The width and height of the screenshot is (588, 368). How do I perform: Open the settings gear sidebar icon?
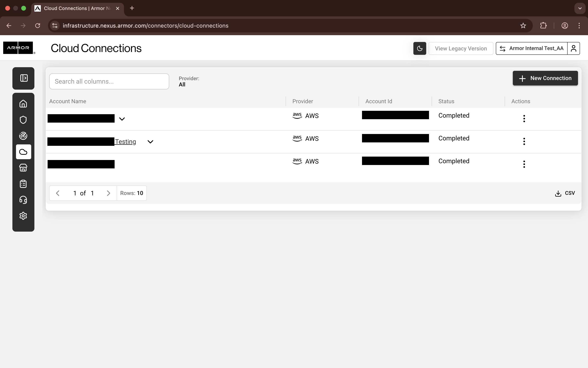pos(23,216)
